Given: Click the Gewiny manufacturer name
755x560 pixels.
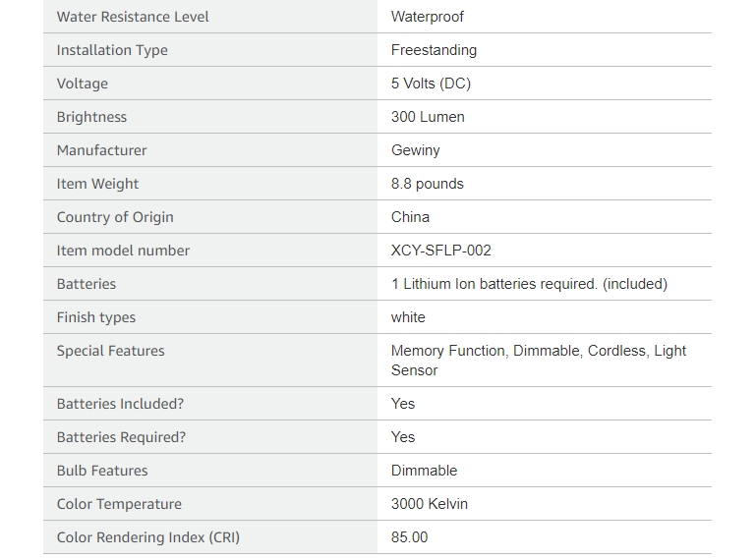Looking at the screenshot, I should [x=416, y=150].
